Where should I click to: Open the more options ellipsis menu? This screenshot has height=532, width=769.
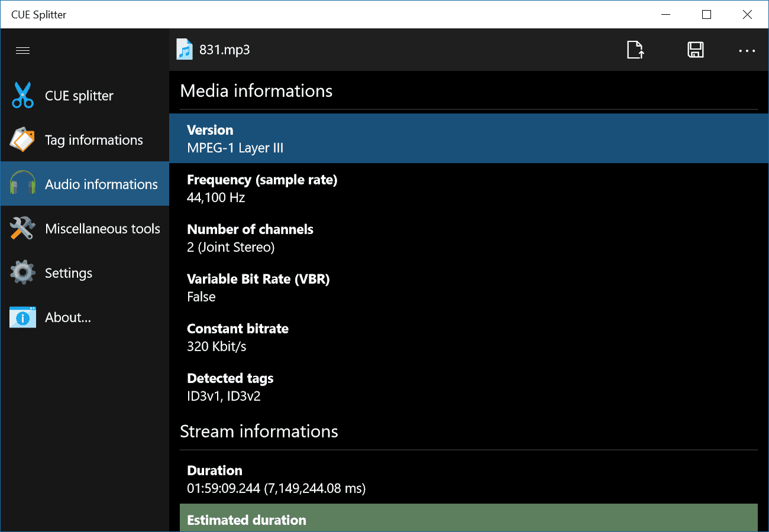pos(747,50)
